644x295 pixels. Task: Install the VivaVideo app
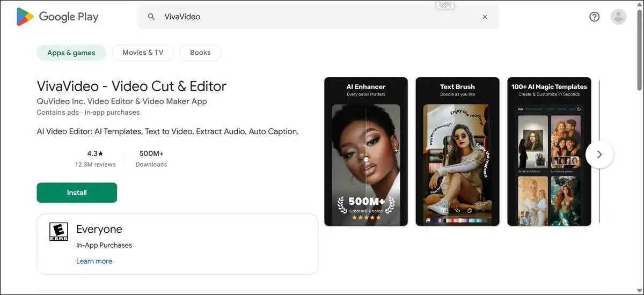(x=77, y=193)
